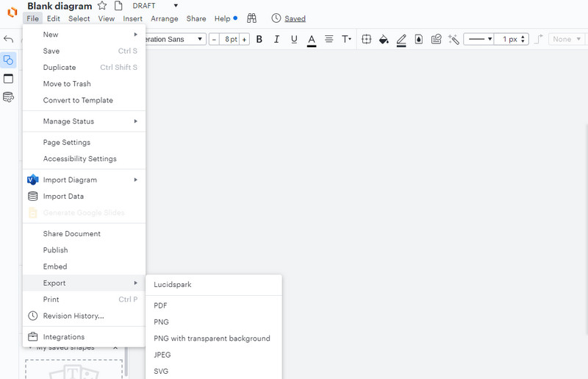
Task: Open the Data linking icon in sidebar
Action: point(8,97)
